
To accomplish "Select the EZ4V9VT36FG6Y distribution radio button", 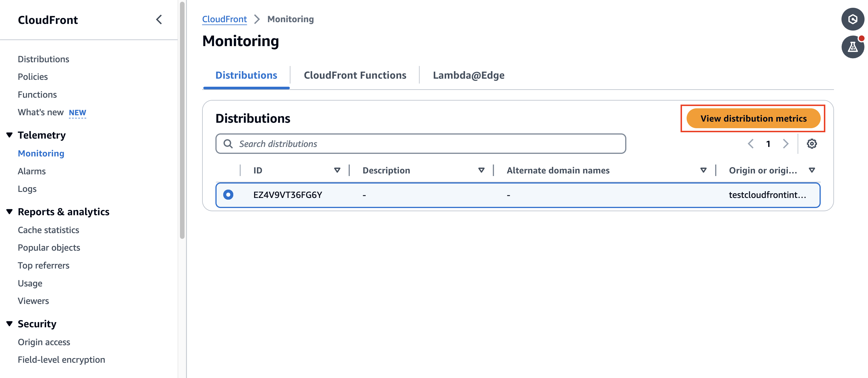I will tap(228, 194).
